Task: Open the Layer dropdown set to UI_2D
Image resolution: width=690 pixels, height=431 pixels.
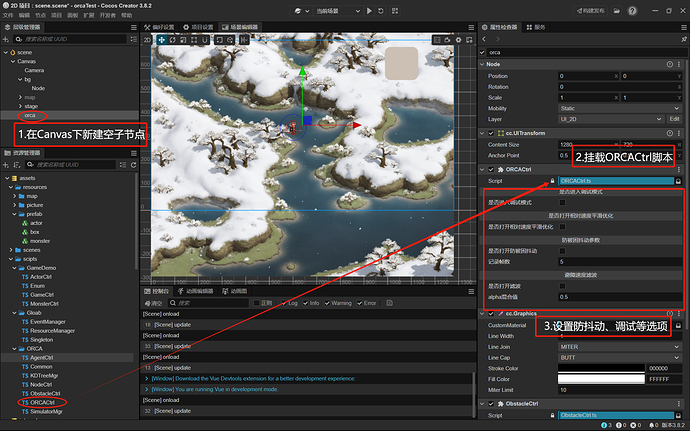Action: pyautogui.click(x=611, y=119)
